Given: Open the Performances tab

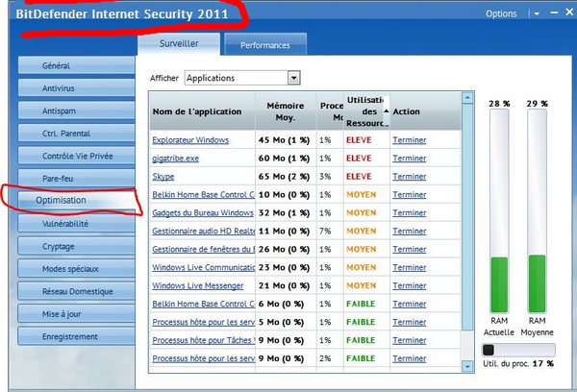Looking at the screenshot, I should [265, 45].
